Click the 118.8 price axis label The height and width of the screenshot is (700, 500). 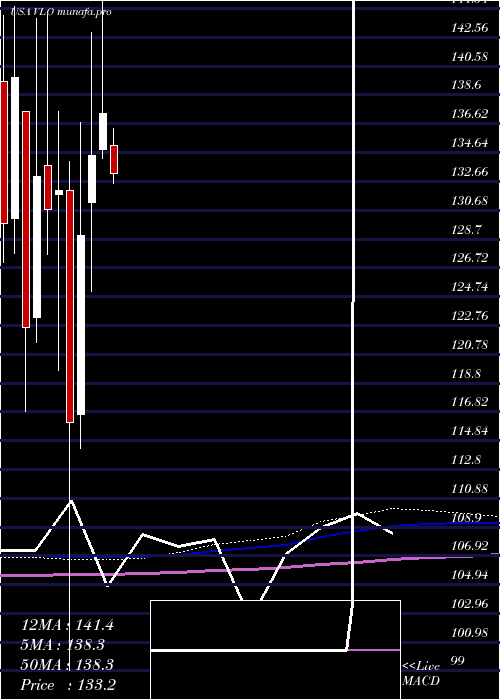point(467,373)
